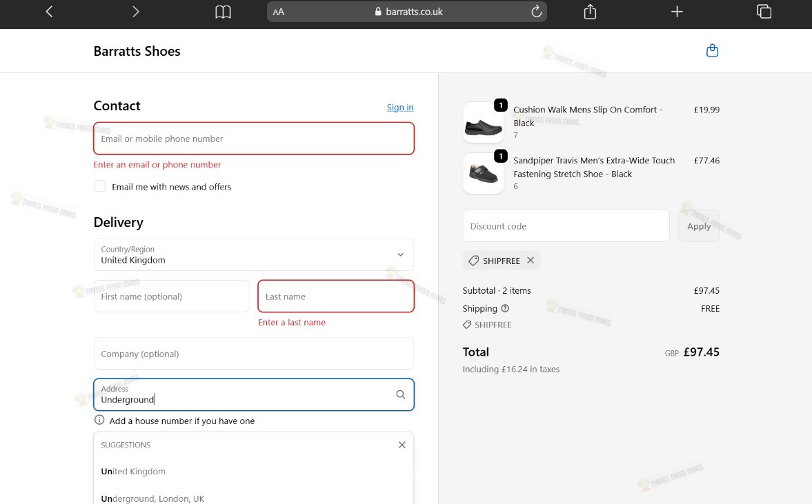Click the Enter an email or phone number error
Image resolution: width=812 pixels, height=504 pixels.
(x=157, y=165)
